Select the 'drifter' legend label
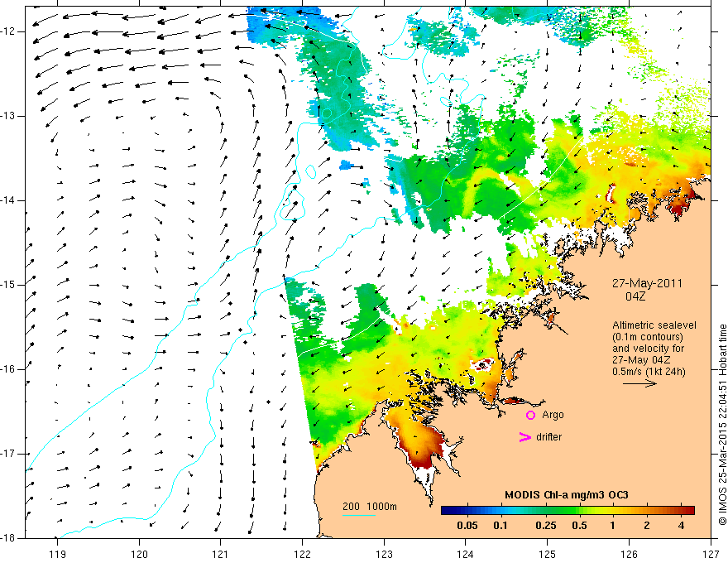728x563 pixels. (548, 437)
